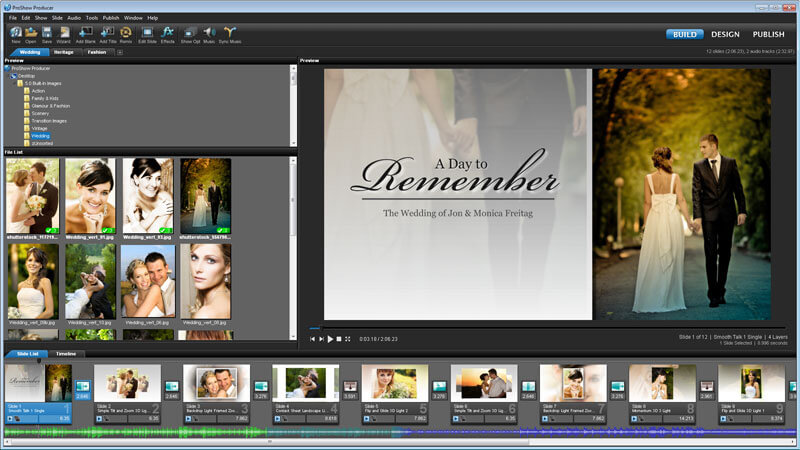Click the Music toolbar icon
The image size is (800, 450).
coord(209,34)
